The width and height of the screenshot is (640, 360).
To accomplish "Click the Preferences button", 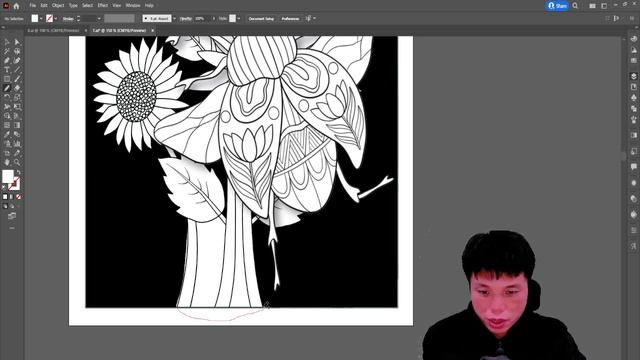I will (x=290, y=18).
